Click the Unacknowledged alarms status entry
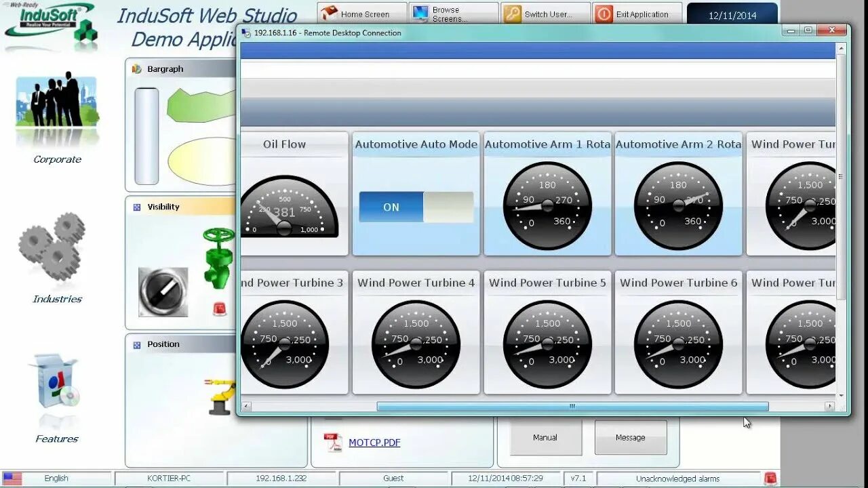868x488 pixels. pos(678,479)
